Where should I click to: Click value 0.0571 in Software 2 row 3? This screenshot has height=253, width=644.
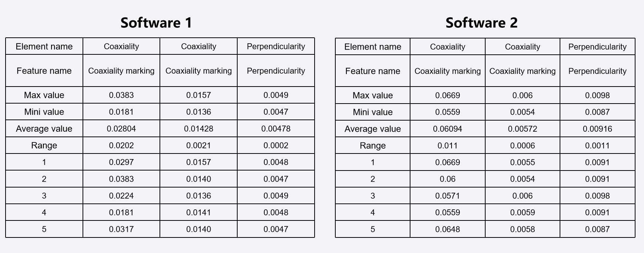click(x=447, y=196)
